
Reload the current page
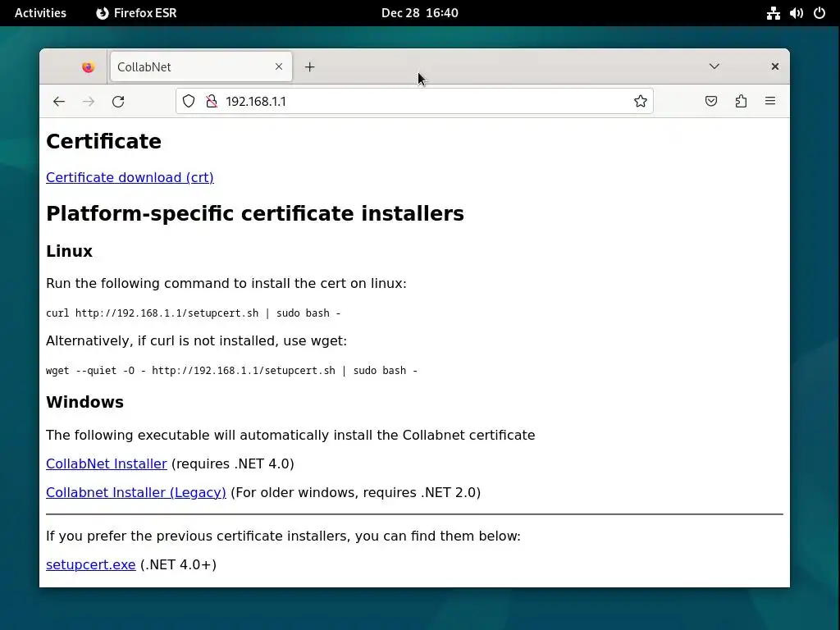(x=118, y=101)
